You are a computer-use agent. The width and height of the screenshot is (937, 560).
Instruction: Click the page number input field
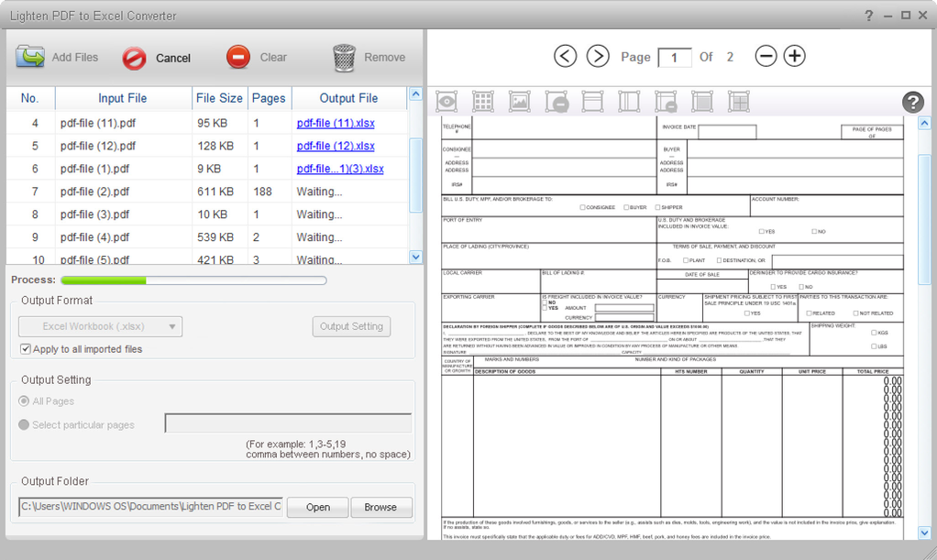tap(675, 58)
